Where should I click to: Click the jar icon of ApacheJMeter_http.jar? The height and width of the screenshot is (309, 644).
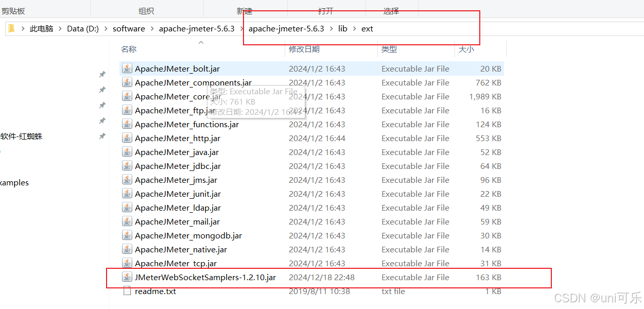(x=127, y=138)
